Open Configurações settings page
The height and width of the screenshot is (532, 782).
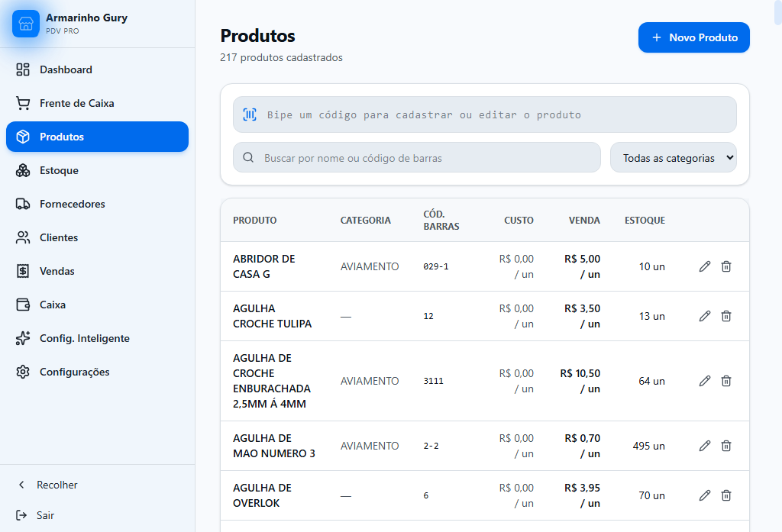click(97, 372)
